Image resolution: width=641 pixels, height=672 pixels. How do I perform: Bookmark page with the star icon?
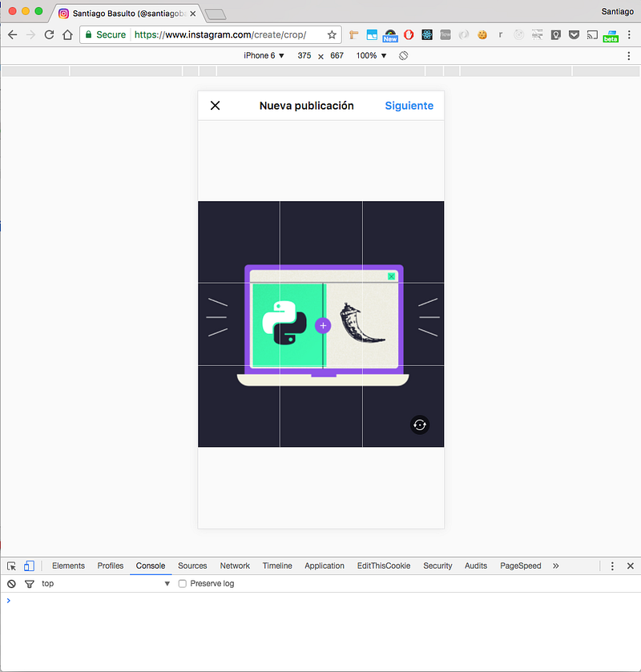[332, 35]
